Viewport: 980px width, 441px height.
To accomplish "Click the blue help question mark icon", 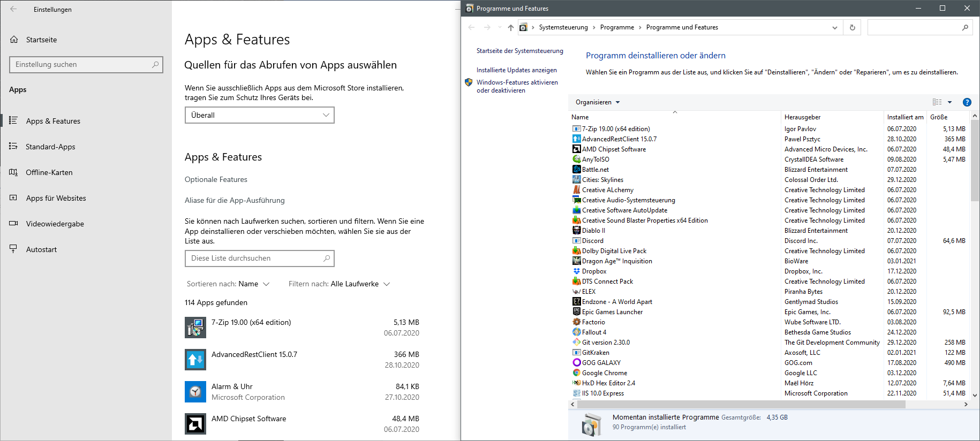I will (x=967, y=102).
